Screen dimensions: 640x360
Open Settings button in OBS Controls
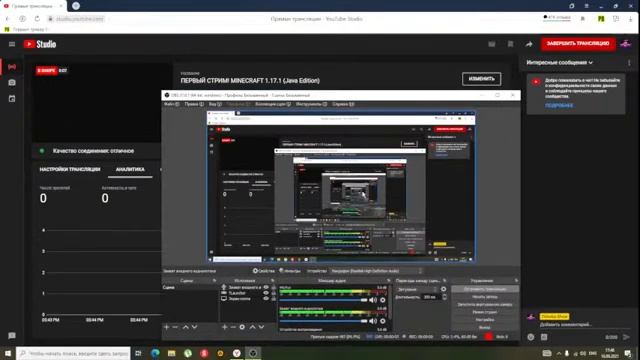[x=485, y=320]
